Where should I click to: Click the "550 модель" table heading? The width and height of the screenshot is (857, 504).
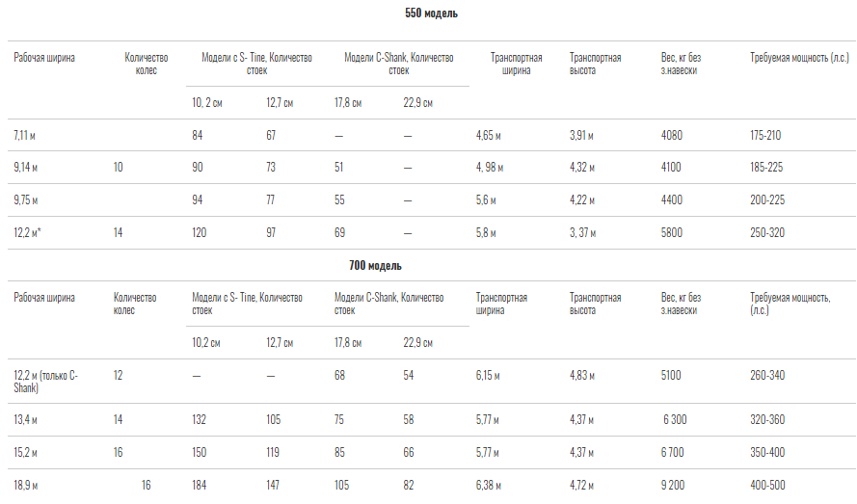coord(431,13)
